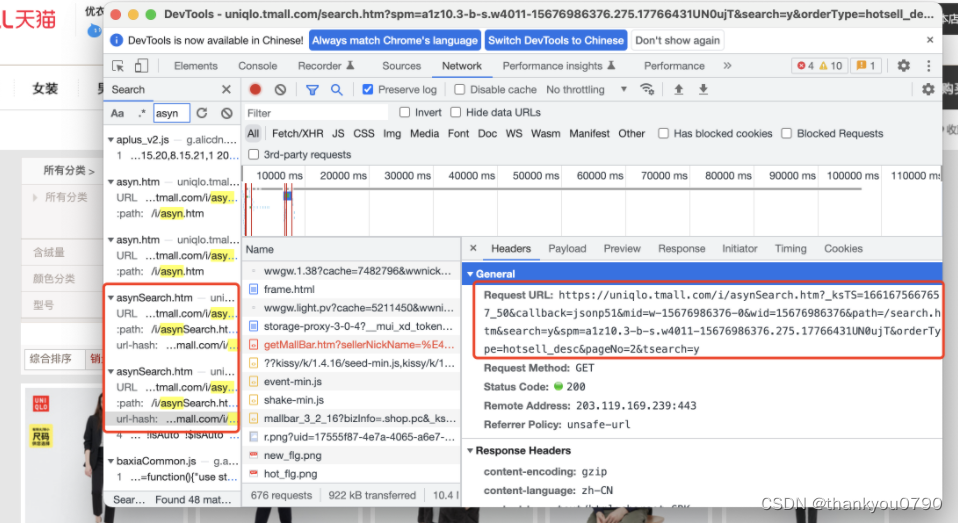958x523 pixels.
Task: Open the Response tab of the request
Action: pyautogui.click(x=681, y=248)
